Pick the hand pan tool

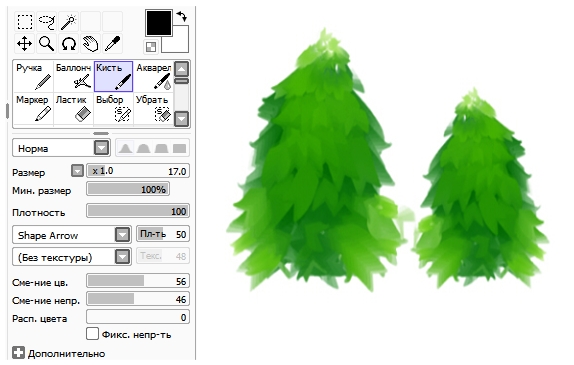point(90,44)
